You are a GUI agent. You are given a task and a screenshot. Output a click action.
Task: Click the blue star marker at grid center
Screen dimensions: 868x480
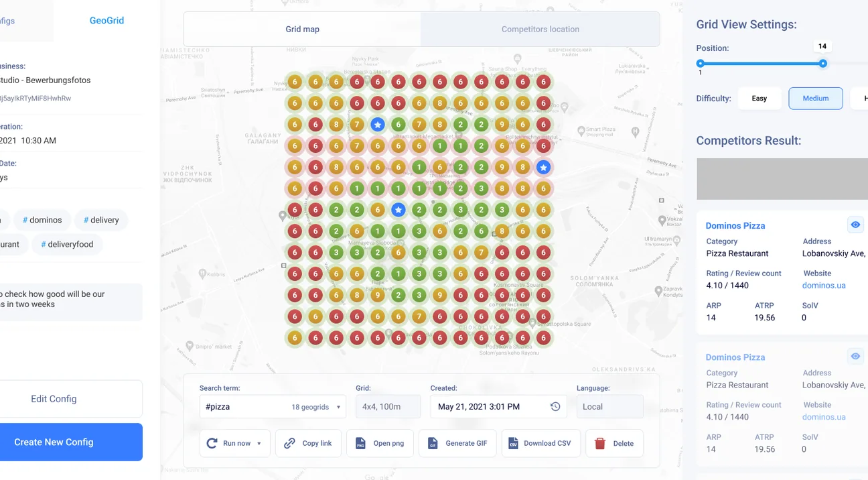pyautogui.click(x=399, y=210)
